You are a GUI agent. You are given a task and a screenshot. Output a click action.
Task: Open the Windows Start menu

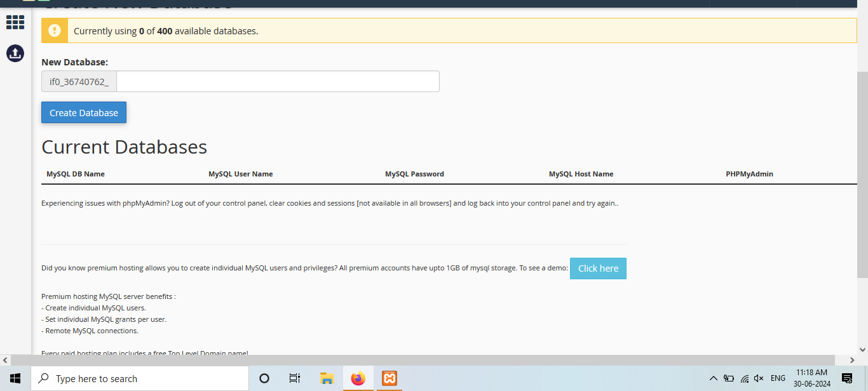tap(15, 378)
